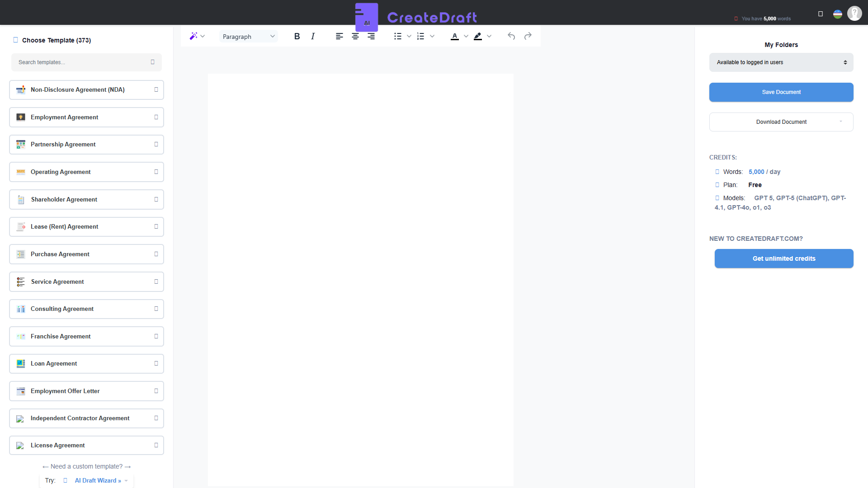The width and height of the screenshot is (868, 488).
Task: Undo the last edit
Action: [x=511, y=36]
